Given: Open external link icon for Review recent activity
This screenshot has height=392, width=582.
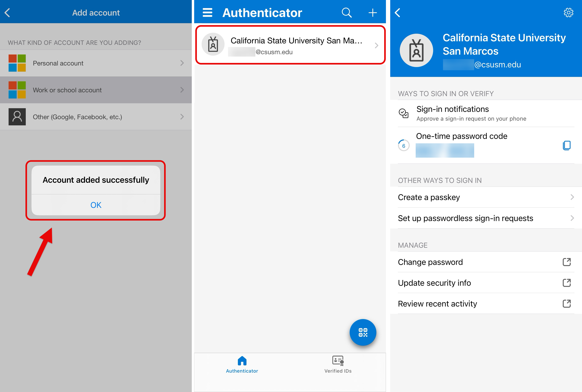Looking at the screenshot, I should click(x=566, y=303).
